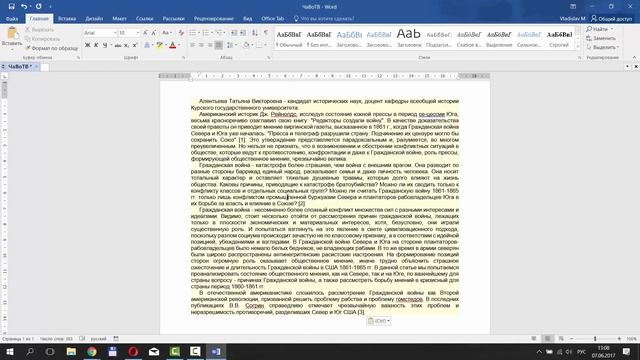This screenshot has width=640, height=360.
Task: Clear all formatting
Action: click(x=181, y=33)
